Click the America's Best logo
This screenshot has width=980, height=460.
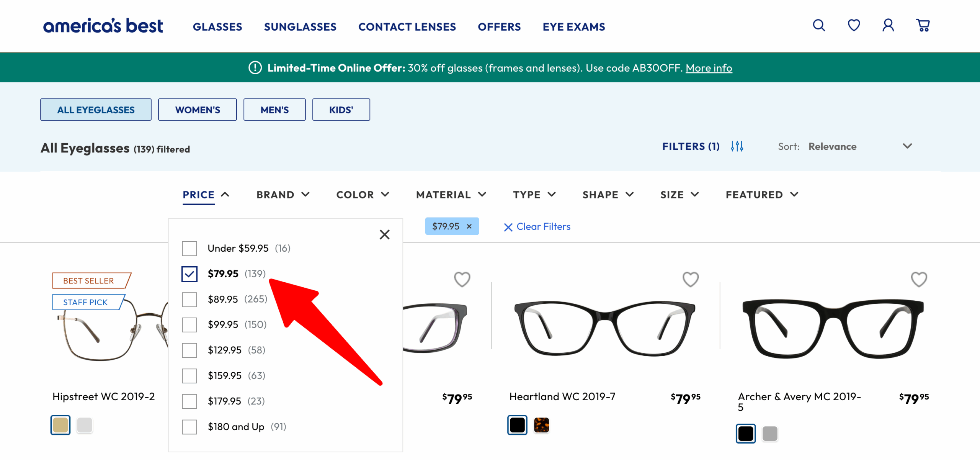point(103,26)
